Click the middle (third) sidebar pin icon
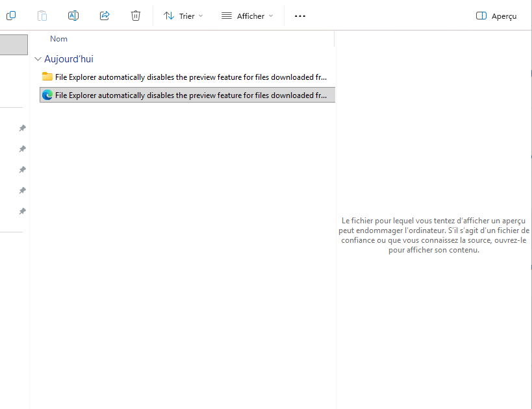This screenshot has width=532, height=409. pos(22,170)
